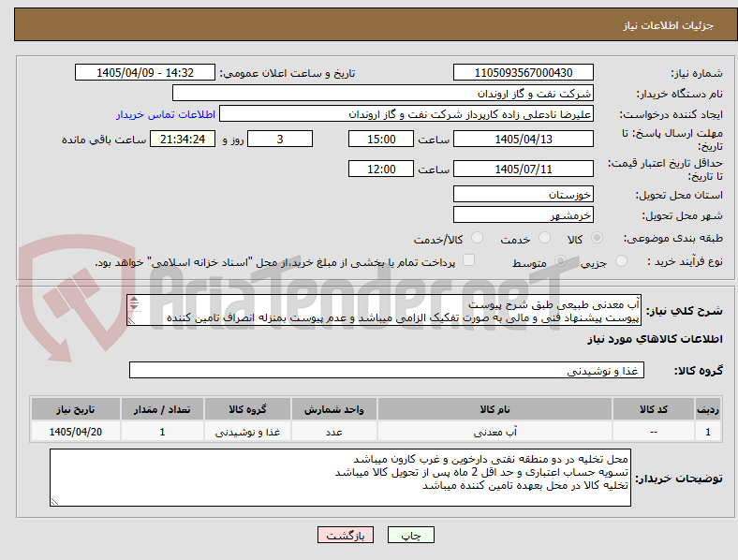Click the response deadline date 1405/04/13 field

click(x=524, y=140)
